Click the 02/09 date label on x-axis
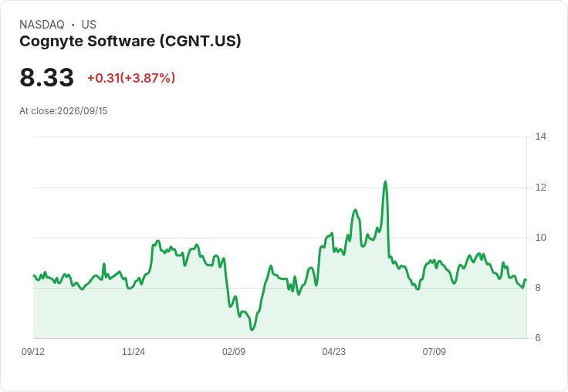 point(234,351)
